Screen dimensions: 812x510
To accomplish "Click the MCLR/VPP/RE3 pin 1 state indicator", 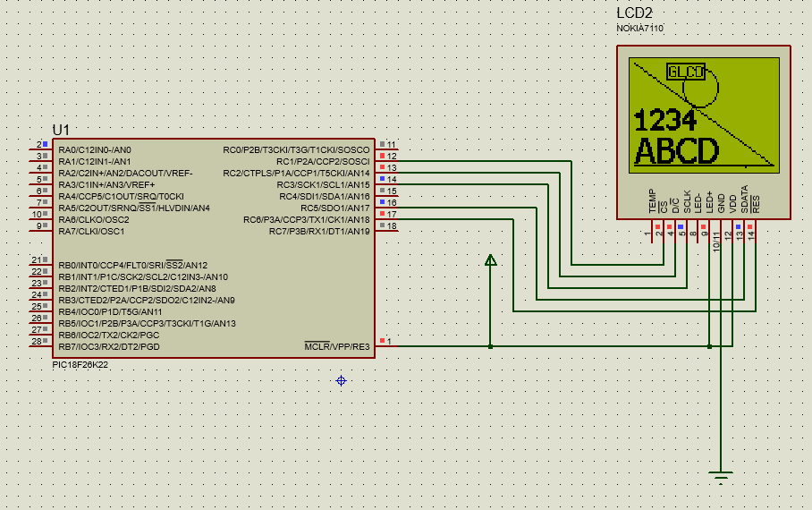I will [x=383, y=341].
